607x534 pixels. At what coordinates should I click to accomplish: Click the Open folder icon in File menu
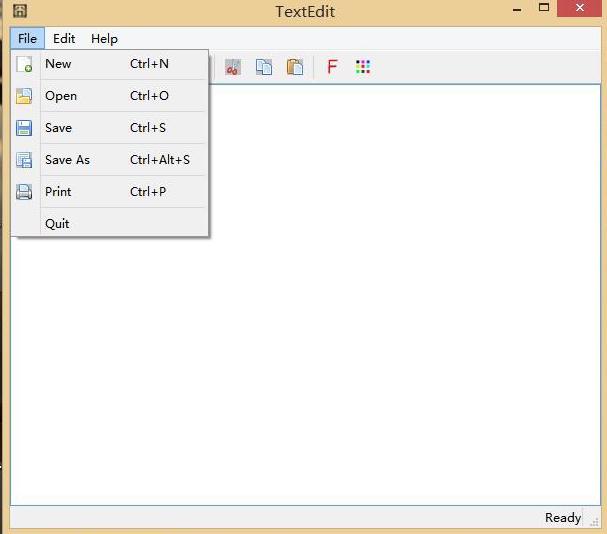click(x=24, y=96)
